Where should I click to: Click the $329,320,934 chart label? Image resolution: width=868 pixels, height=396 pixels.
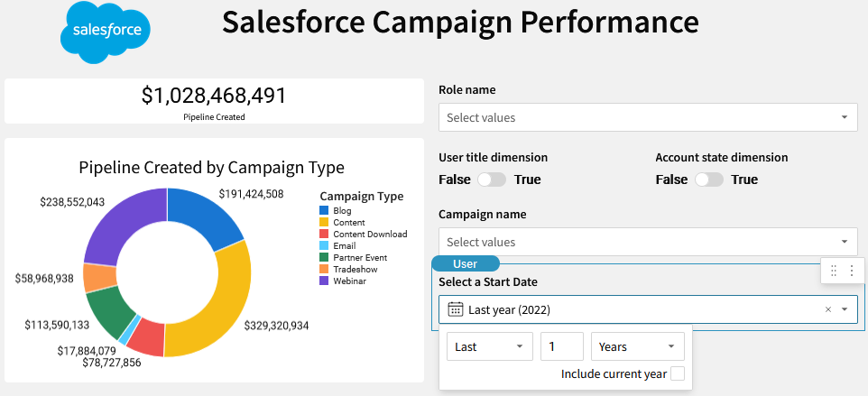click(x=276, y=326)
